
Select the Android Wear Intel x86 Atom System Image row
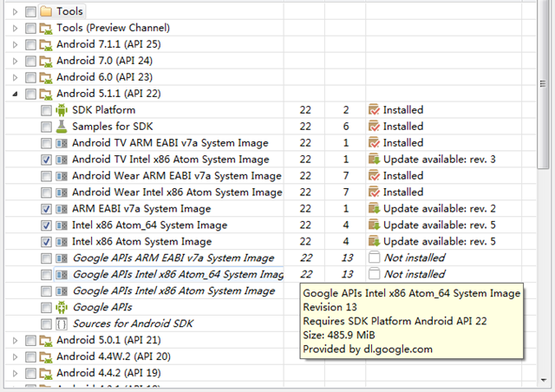(177, 193)
